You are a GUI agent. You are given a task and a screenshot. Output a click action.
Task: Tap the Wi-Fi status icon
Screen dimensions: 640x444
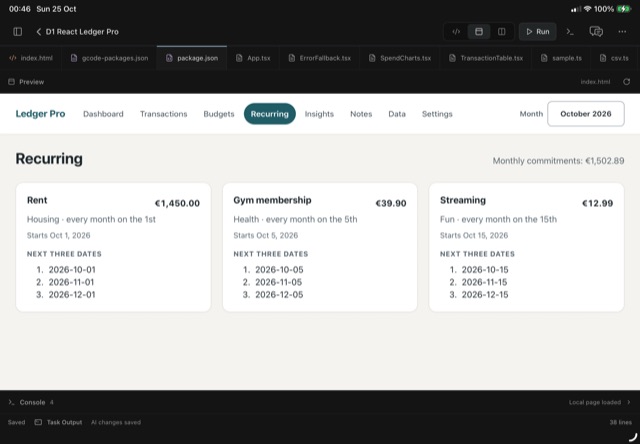click(x=587, y=9)
